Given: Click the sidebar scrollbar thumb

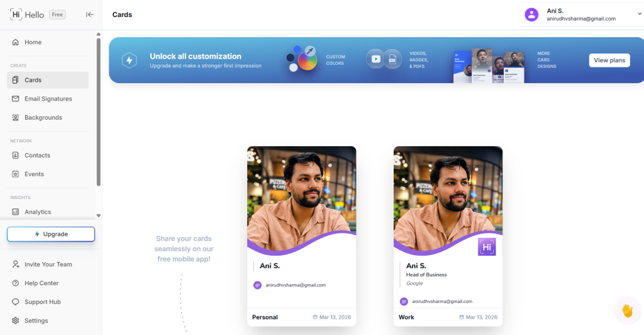Looking at the screenshot, I should click(99, 112).
